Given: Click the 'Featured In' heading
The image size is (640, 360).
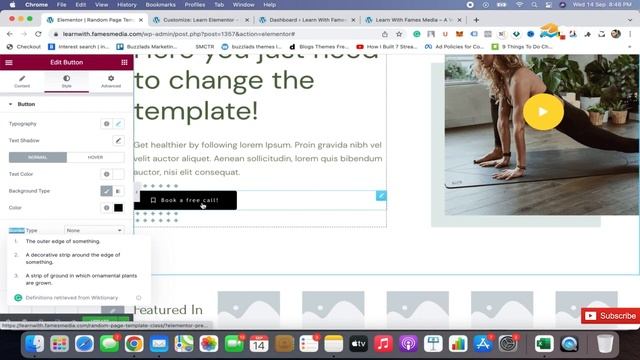Looking at the screenshot, I should coord(168,310).
